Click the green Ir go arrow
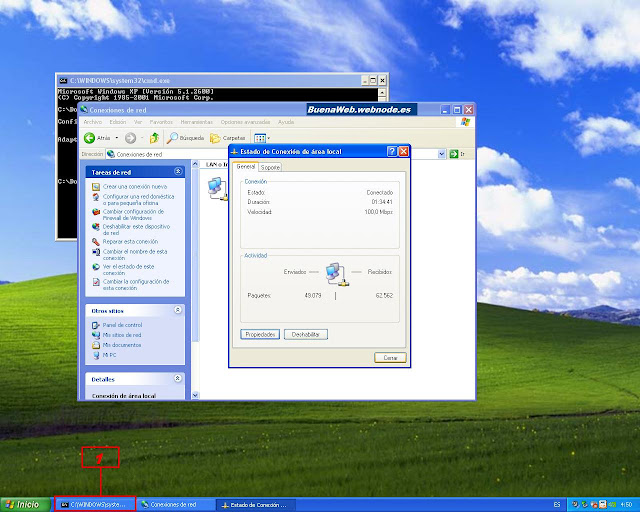Viewport: 640px width, 512px height. [x=453, y=154]
